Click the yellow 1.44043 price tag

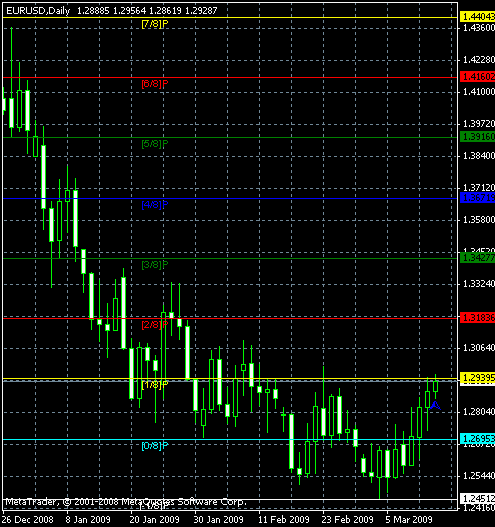tap(477, 16)
